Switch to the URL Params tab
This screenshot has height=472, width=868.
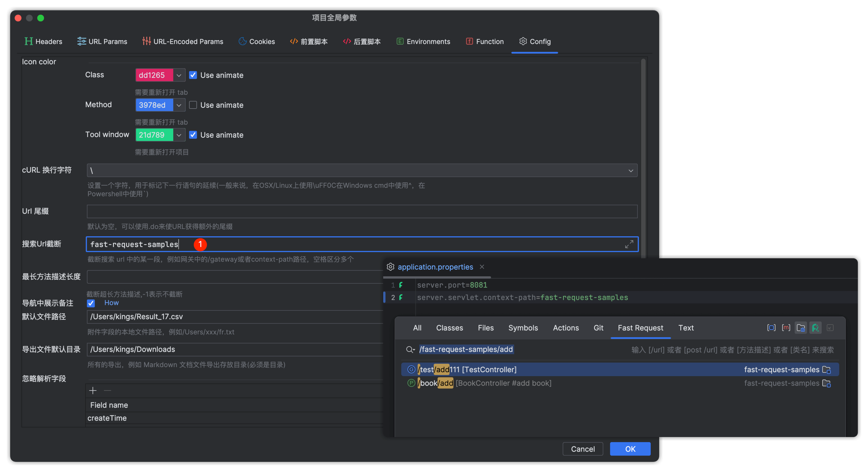(x=102, y=41)
